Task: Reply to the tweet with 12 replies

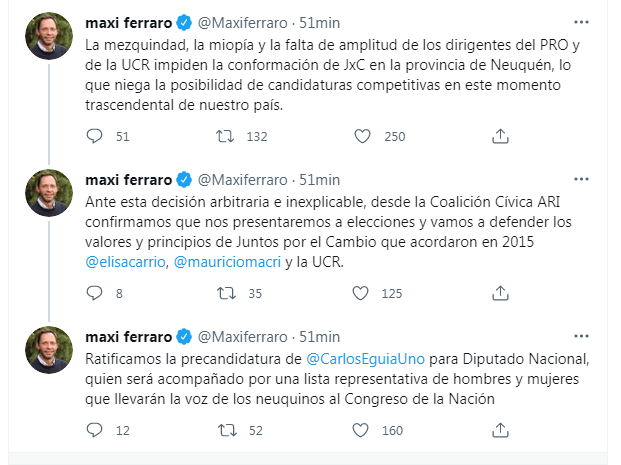Action: click(94, 430)
